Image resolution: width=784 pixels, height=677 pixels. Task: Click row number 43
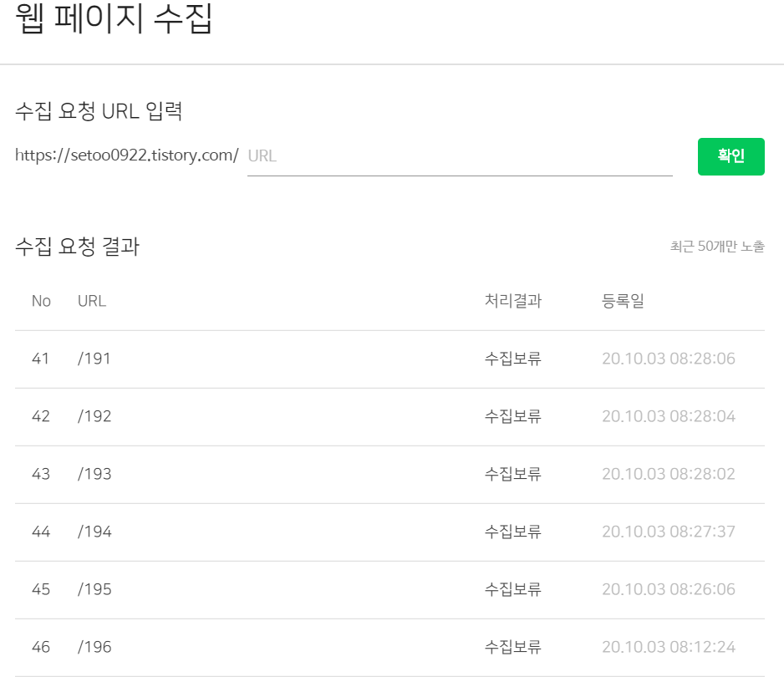(40, 474)
